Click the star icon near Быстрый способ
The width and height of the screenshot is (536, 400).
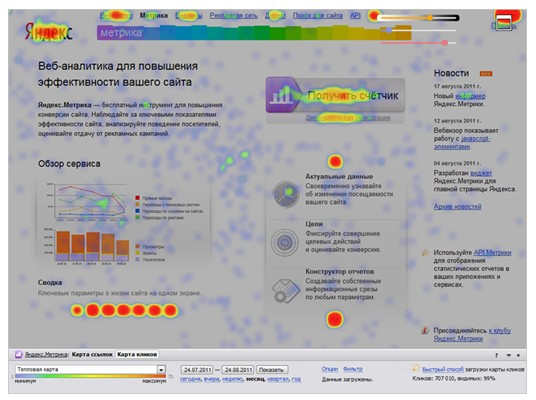click(415, 369)
